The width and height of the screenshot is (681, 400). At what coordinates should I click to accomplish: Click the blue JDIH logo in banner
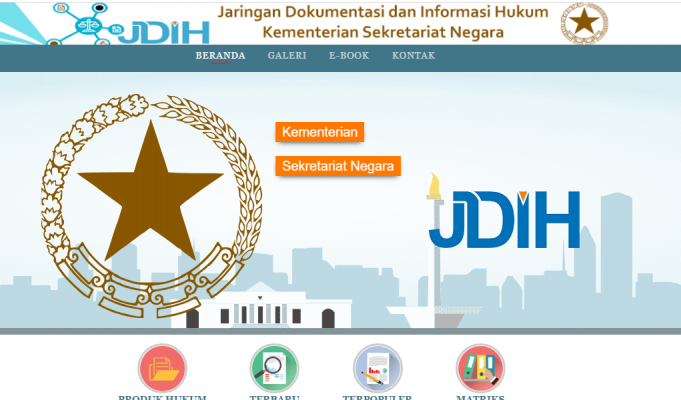pos(505,218)
